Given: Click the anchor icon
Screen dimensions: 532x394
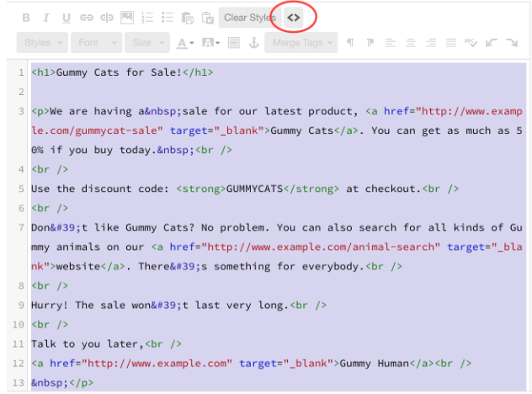Looking at the screenshot, I should click(253, 43).
